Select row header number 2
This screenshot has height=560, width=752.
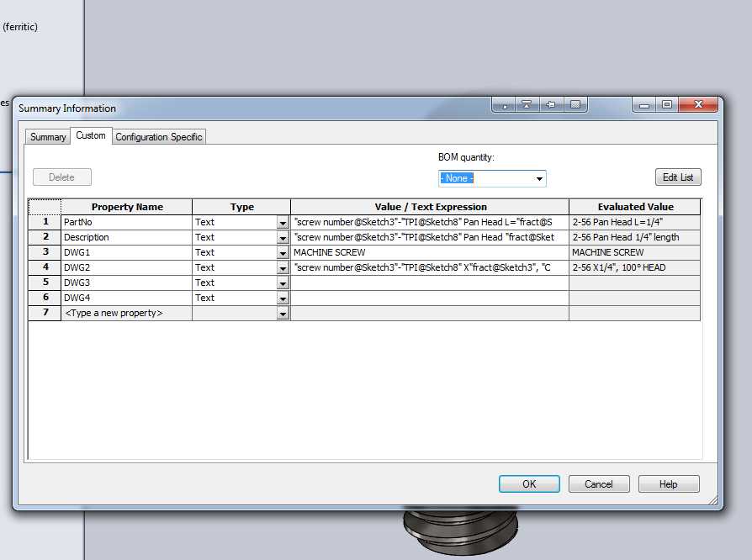45,237
